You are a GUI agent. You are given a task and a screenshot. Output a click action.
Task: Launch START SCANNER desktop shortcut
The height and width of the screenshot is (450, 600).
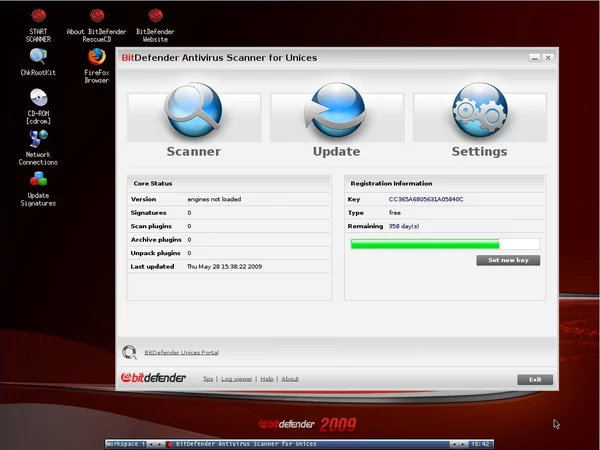[x=38, y=26]
